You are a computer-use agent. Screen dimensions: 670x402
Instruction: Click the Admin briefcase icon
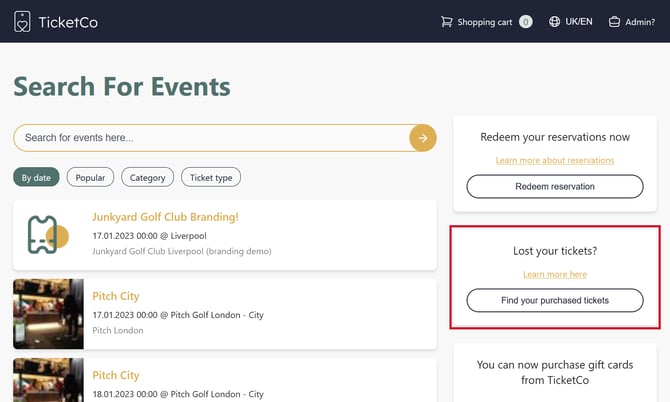(614, 22)
